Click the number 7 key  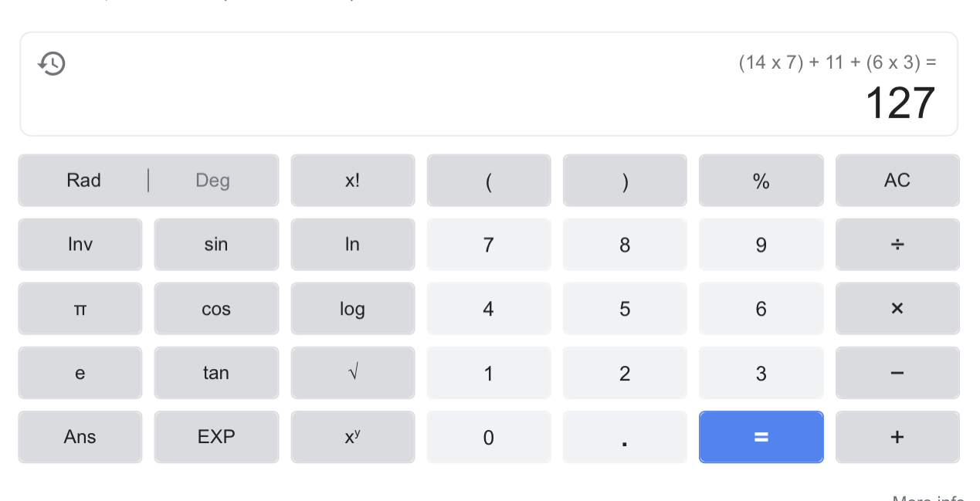(488, 245)
